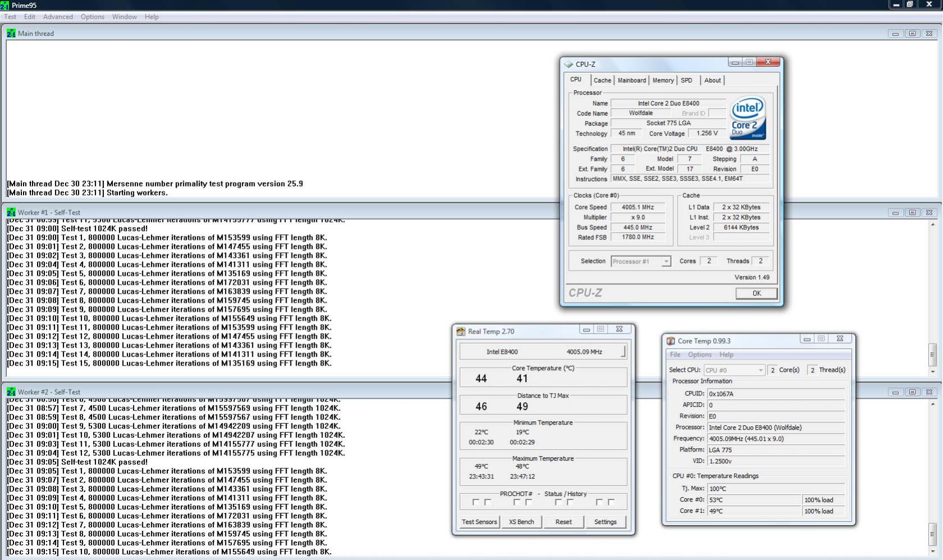Viewport: 943px width, 560px height.
Task: Click Test Sensors in Real Temp
Action: pyautogui.click(x=479, y=522)
